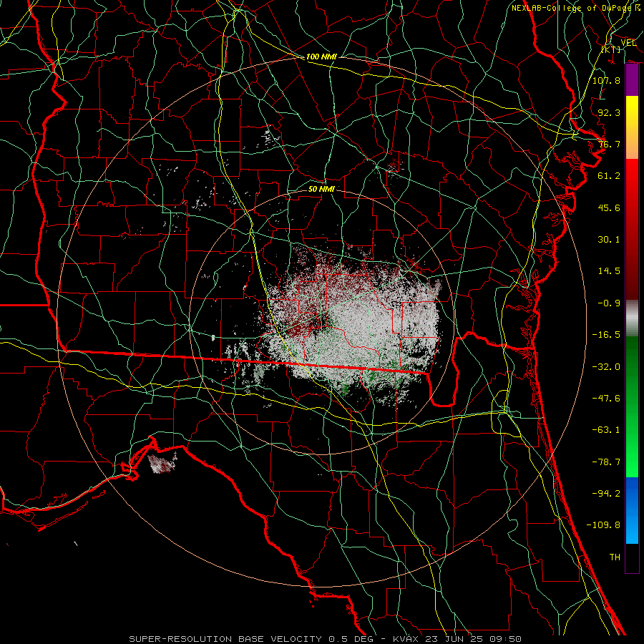Viewport: 644px width, 644px height.
Task: Click the gray segment of the color scale
Action: pos(632,318)
